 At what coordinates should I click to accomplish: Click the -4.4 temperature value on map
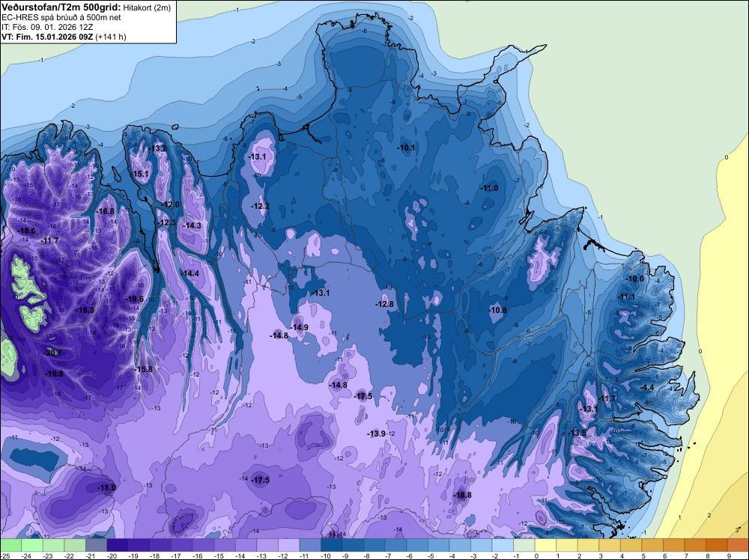pos(647,387)
